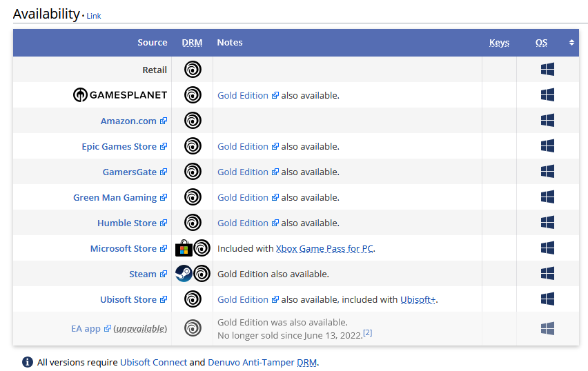Click the Ubisoft Connect icon in Retail row
This screenshot has height=371, width=588.
193,70
